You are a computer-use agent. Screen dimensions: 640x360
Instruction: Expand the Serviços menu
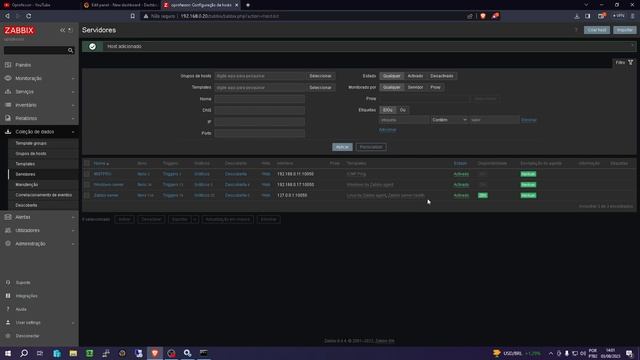point(73,92)
